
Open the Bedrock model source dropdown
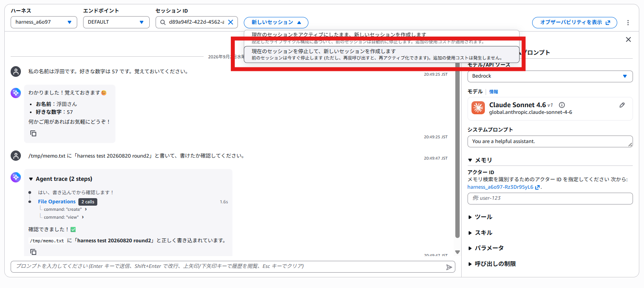550,76
